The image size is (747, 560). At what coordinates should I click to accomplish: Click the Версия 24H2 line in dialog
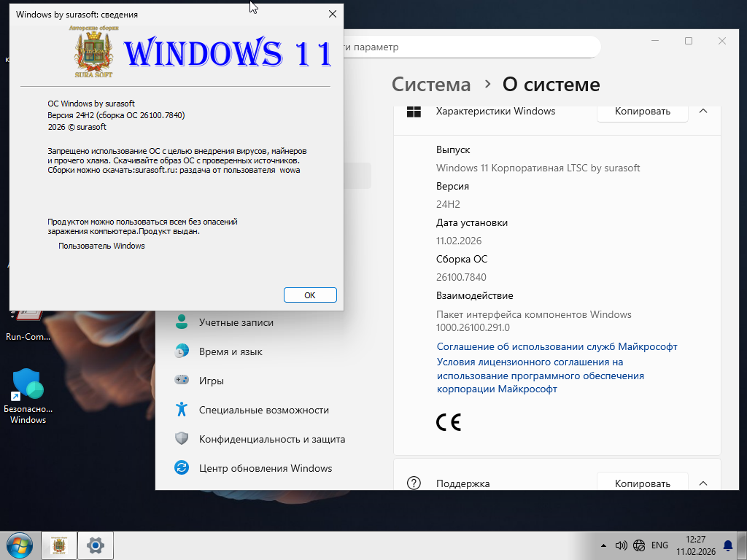116,115
